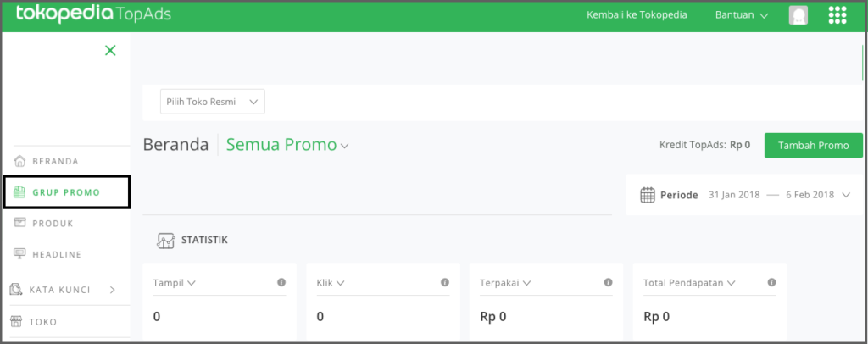Close the sidebar with green X icon
Screen dimensions: 868x344
pos(111,51)
